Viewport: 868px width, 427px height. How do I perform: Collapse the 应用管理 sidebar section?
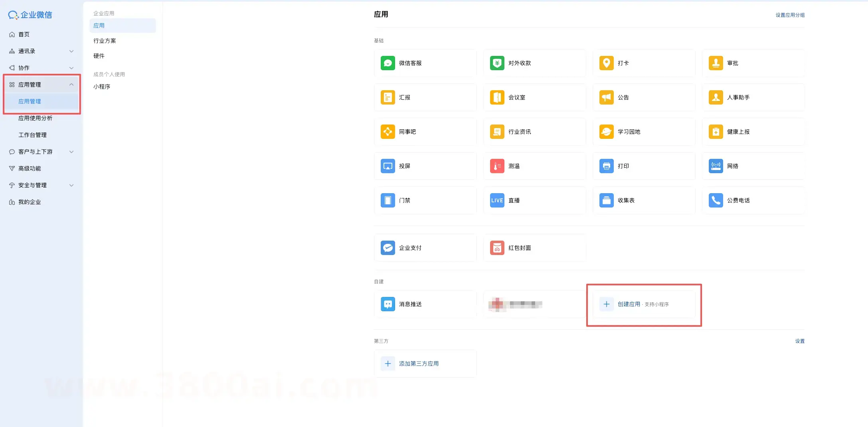71,85
